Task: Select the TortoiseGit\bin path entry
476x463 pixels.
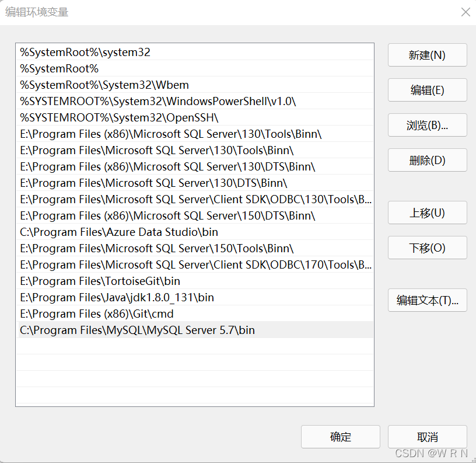Action: (195, 281)
